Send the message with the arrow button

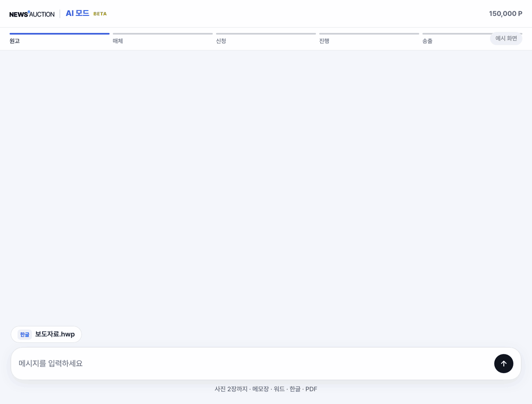[x=503, y=364]
